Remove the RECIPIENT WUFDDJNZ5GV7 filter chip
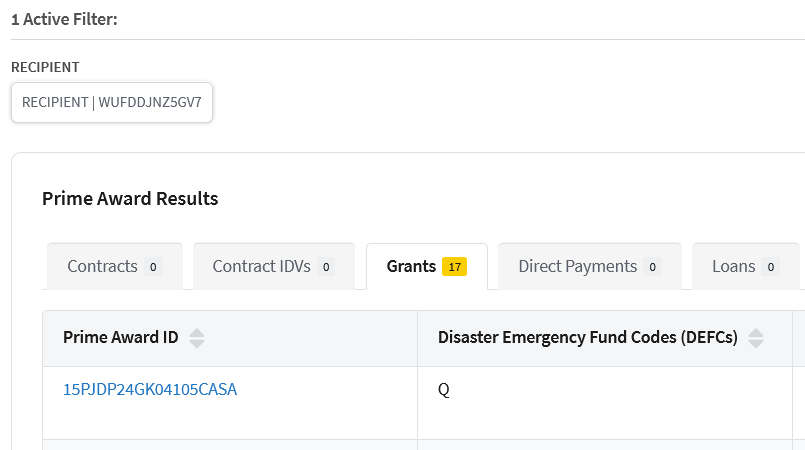This screenshot has width=805, height=450. [112, 102]
